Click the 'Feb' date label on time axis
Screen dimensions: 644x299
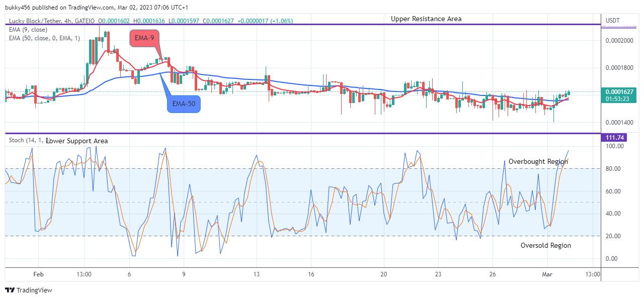pyautogui.click(x=38, y=274)
